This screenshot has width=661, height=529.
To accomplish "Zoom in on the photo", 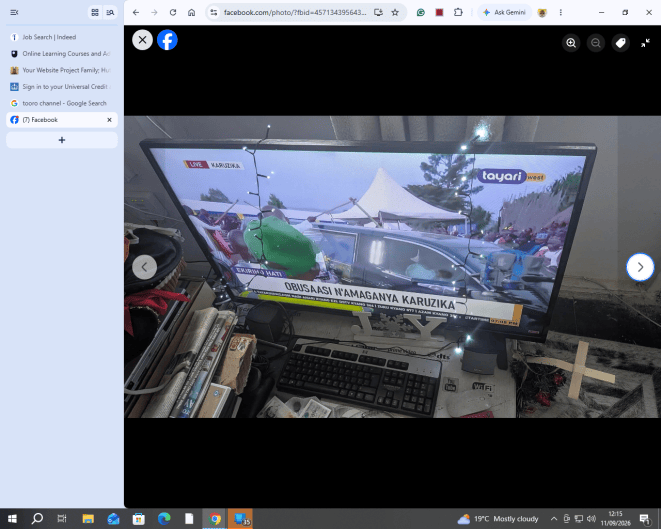I will (x=571, y=43).
